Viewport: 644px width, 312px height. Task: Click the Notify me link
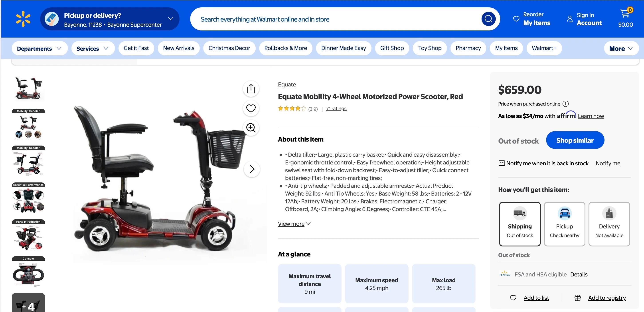point(608,163)
